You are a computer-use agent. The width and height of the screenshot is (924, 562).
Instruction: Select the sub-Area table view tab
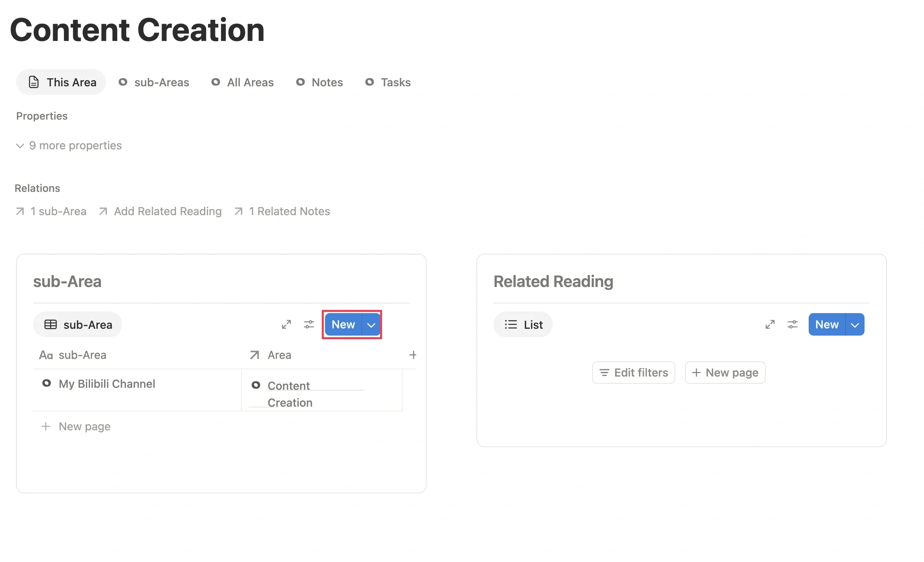tap(78, 324)
